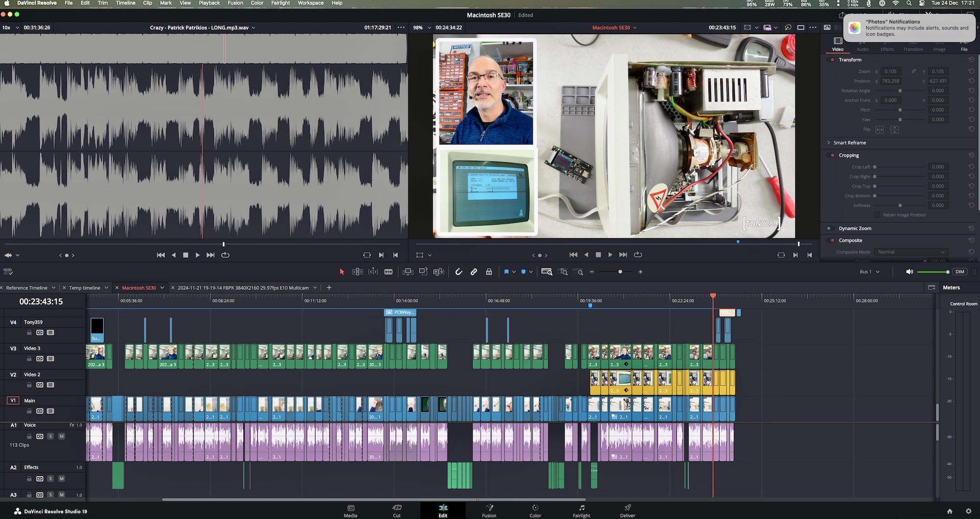The image size is (980, 519).
Task: Click the Replace Clip edit icon
Action: (438, 272)
